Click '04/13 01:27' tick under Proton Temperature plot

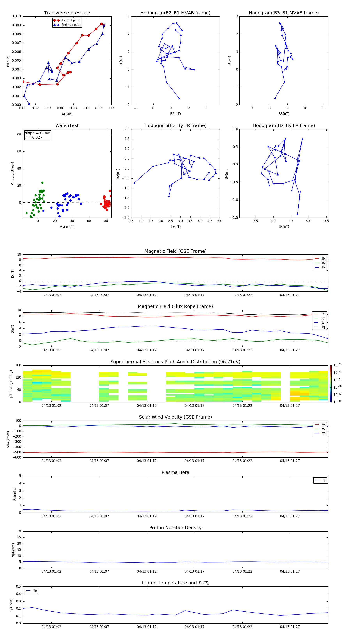(290, 627)
